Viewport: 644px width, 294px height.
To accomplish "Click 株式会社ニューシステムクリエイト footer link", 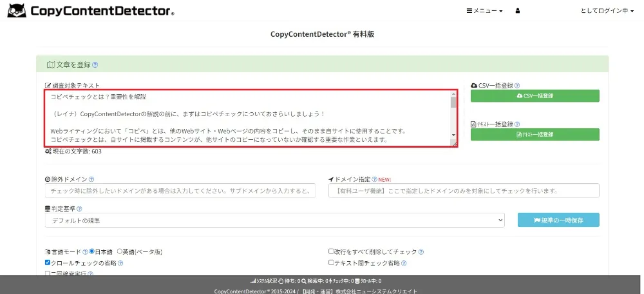I will (377, 291).
